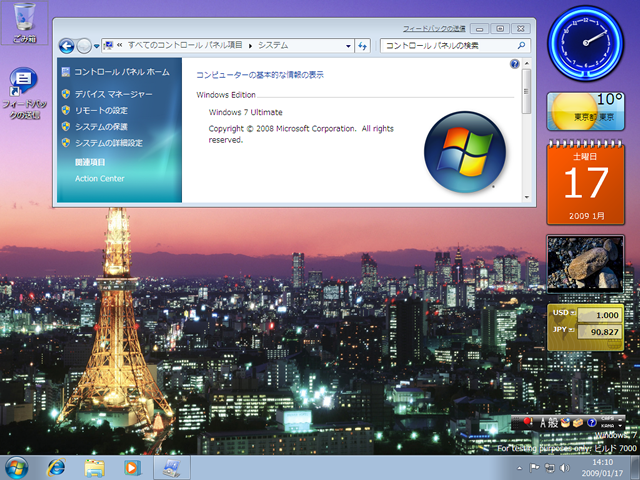
Task: Click in the Control Panel search box
Action: (448, 45)
